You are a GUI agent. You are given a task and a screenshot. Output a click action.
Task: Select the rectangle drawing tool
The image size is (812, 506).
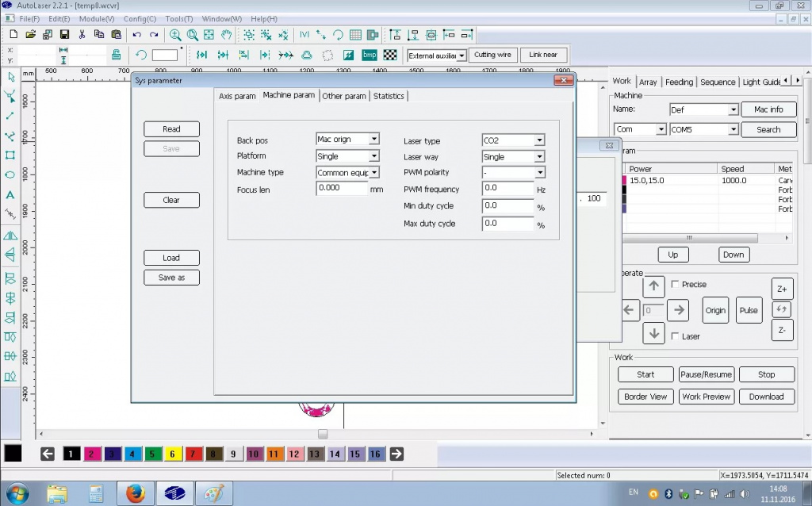(10, 155)
